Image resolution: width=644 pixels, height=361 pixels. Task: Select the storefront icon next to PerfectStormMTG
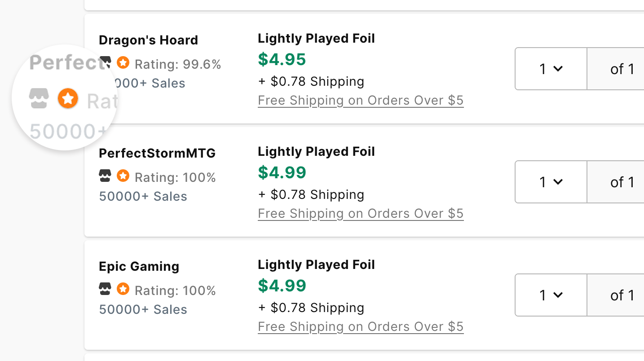coord(105,176)
